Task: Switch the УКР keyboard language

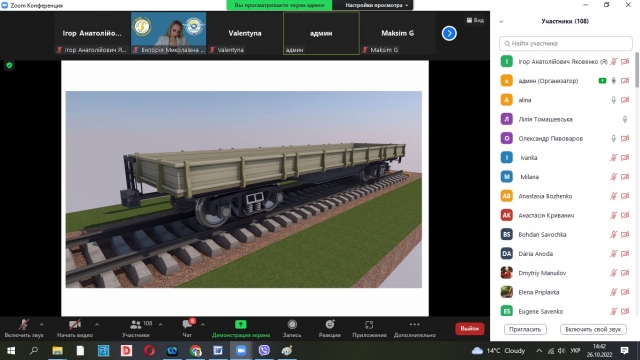Action: coord(575,351)
